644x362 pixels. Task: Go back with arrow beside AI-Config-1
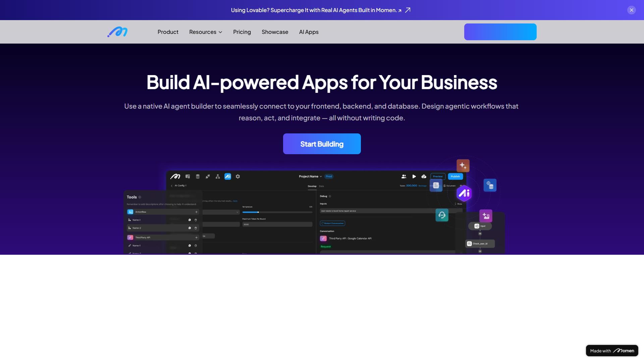tap(172, 186)
